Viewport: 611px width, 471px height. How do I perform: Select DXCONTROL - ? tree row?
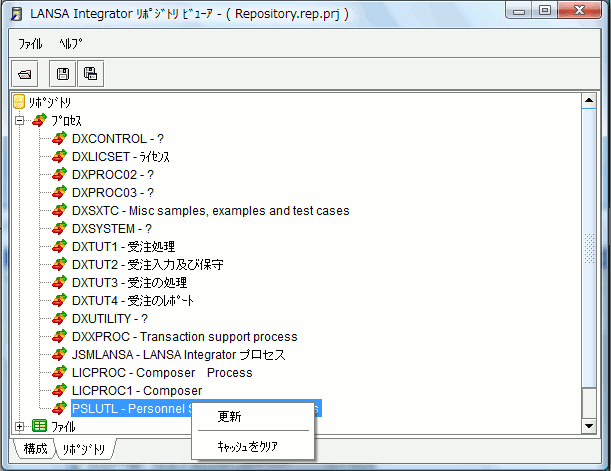(118, 138)
